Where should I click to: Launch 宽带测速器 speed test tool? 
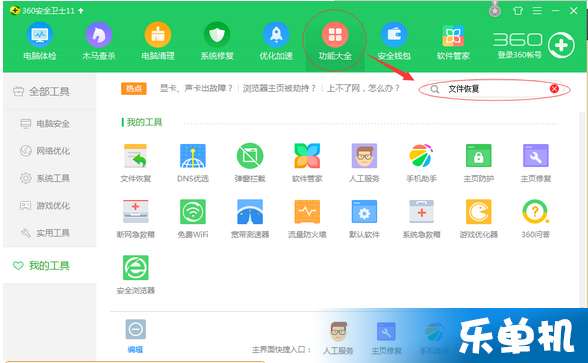pyautogui.click(x=250, y=212)
